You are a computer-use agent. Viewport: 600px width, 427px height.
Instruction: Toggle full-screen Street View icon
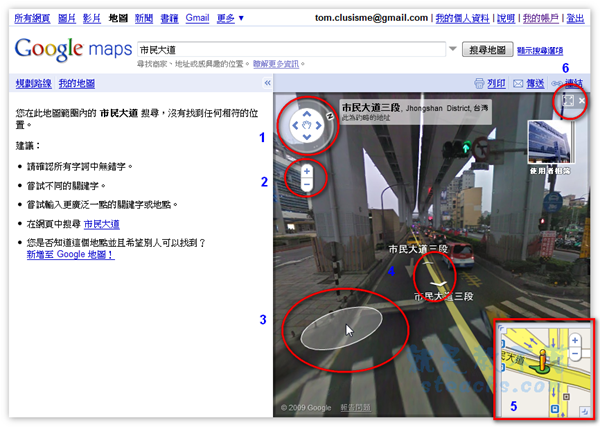tap(568, 101)
